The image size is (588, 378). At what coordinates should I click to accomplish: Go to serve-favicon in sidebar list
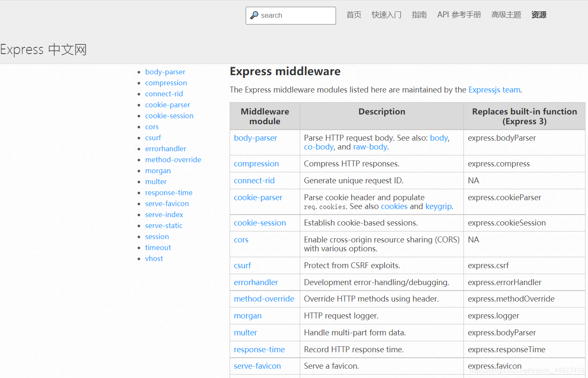tap(167, 204)
